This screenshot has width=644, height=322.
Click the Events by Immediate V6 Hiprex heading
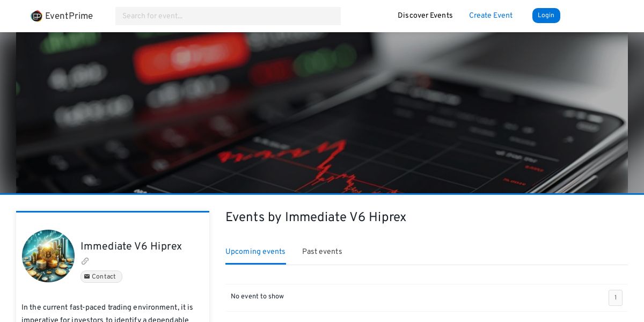click(x=316, y=217)
